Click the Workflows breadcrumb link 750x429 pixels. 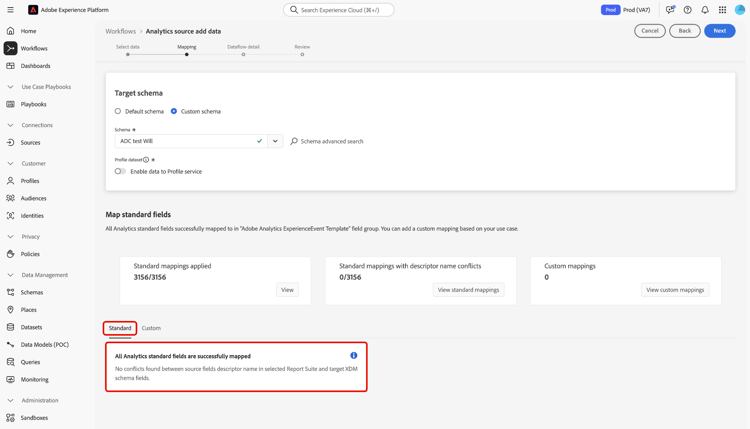121,31
